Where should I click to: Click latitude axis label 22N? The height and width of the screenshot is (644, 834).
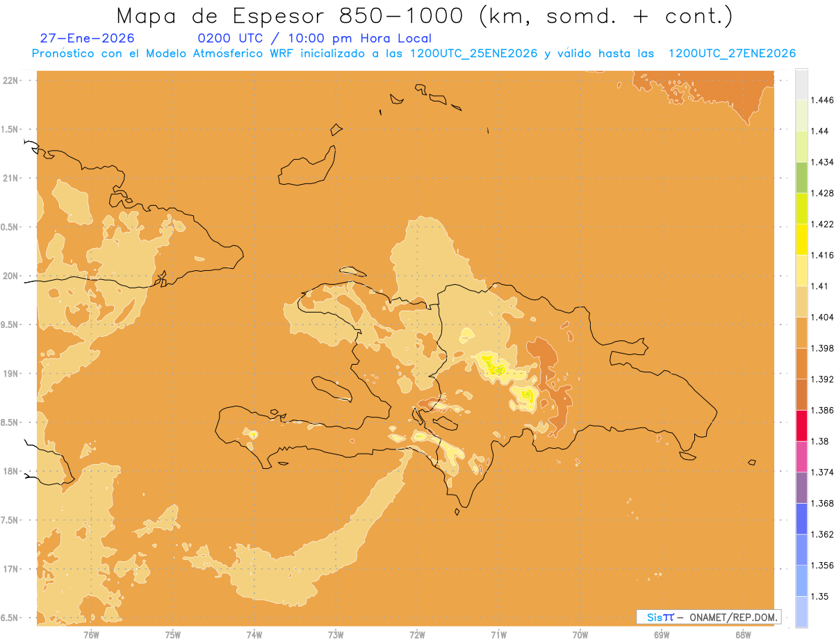click(12, 80)
